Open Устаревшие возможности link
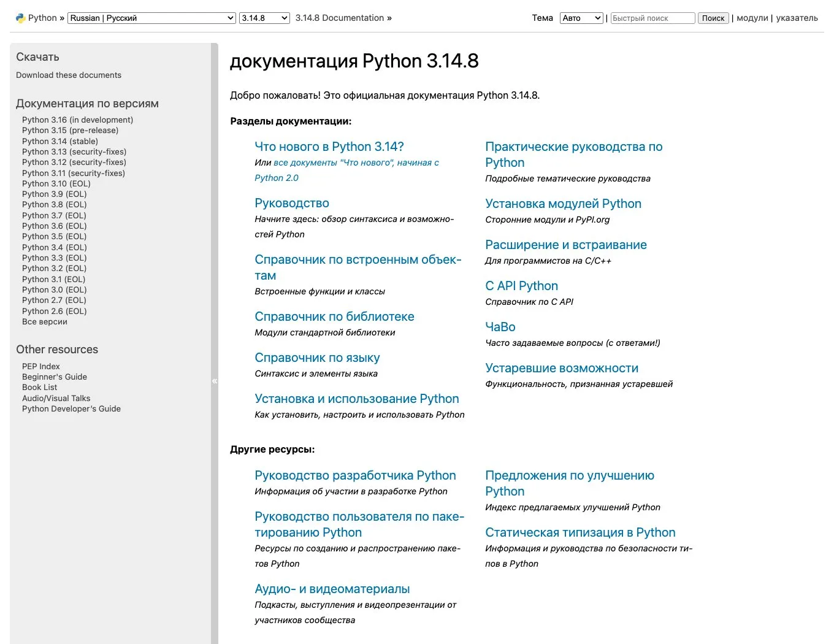This screenshot has width=834, height=644. coord(562,368)
